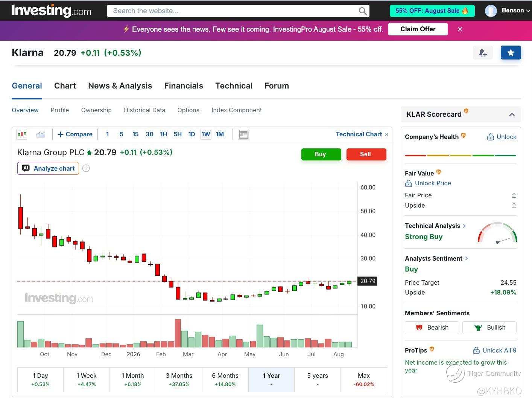This screenshot has height=403, width=532.
Task: Select the 1M interval
Action: tap(220, 134)
